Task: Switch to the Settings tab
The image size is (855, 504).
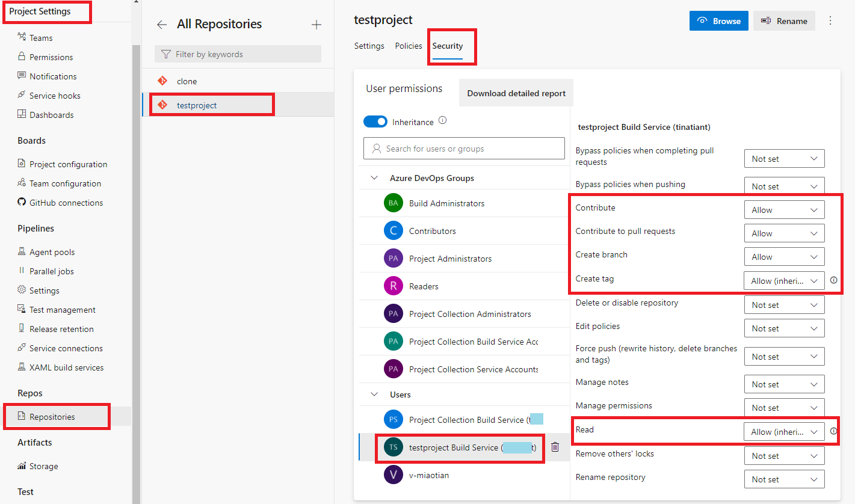Action: pyautogui.click(x=369, y=46)
